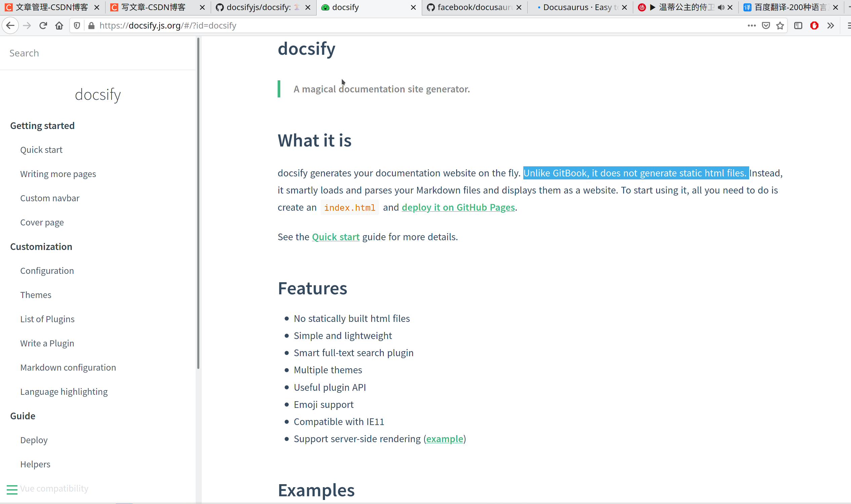Expand the toolbar overflow chevron
Image resolution: width=851 pixels, height=504 pixels.
pyautogui.click(x=830, y=26)
